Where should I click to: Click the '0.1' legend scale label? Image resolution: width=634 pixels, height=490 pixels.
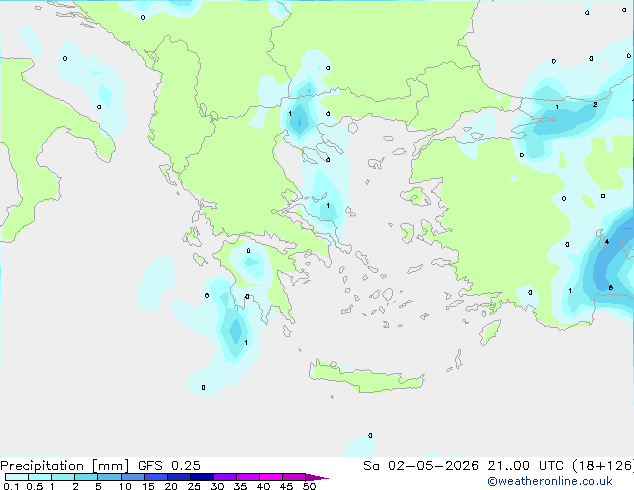click(x=11, y=486)
